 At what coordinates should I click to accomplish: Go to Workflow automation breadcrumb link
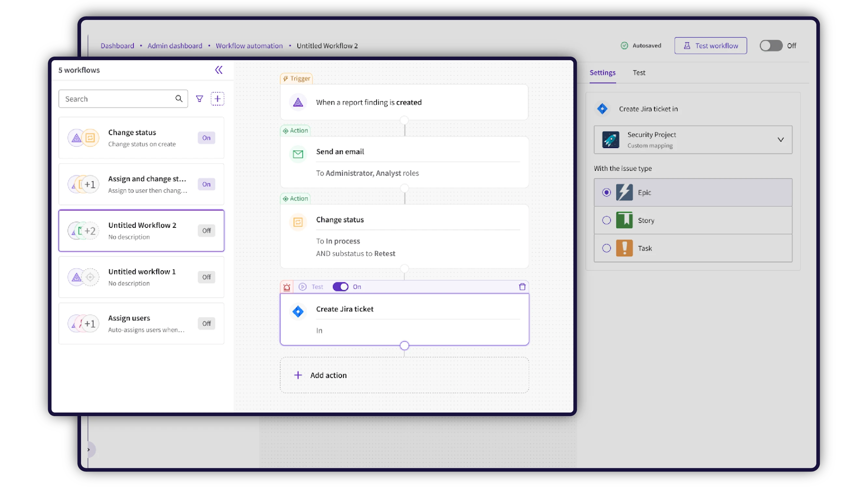pos(249,46)
